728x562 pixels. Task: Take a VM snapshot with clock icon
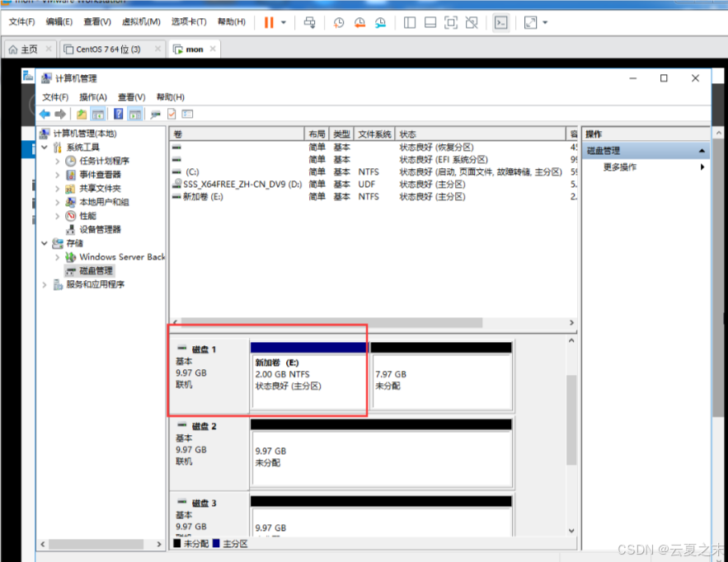coord(339,22)
